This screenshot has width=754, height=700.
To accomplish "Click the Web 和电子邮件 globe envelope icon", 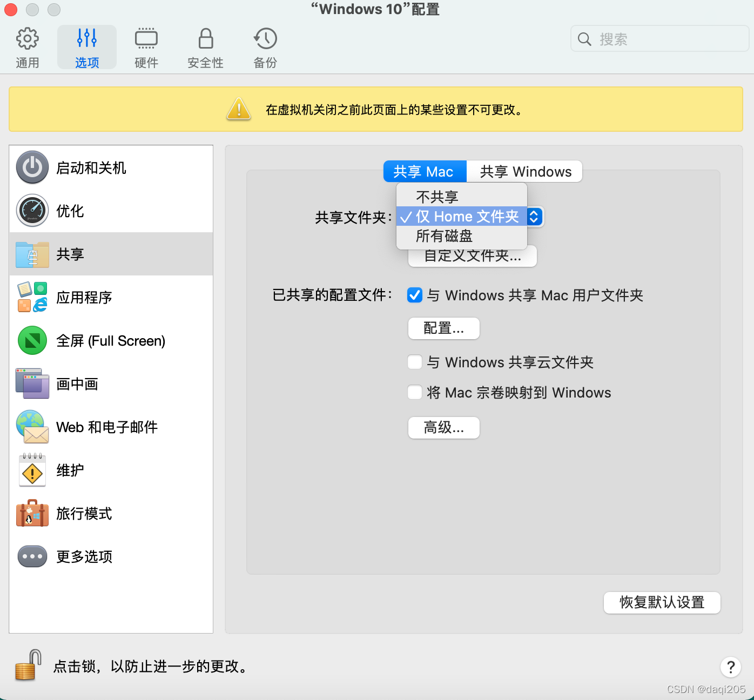I will 32,427.
